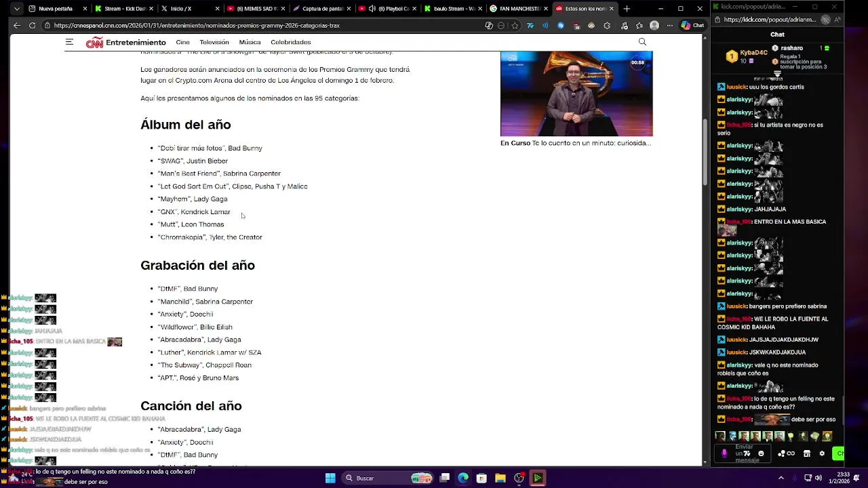Viewport: 868px width, 488px height.
Task: Open the Televisión menu item
Action: point(214,42)
